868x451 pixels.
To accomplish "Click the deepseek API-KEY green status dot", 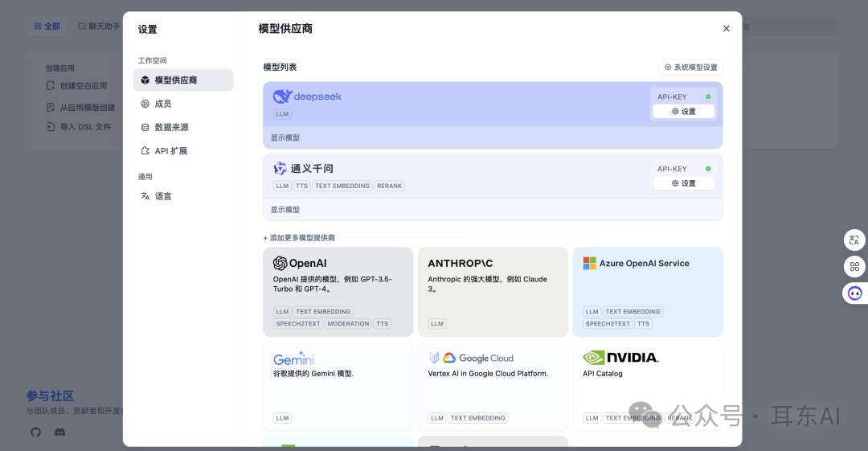I will pyautogui.click(x=708, y=97).
